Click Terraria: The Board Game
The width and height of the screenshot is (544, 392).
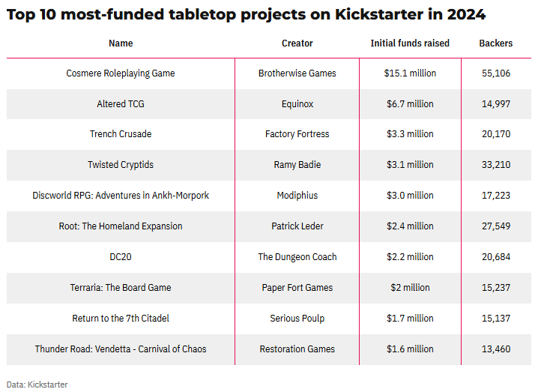pos(121,288)
